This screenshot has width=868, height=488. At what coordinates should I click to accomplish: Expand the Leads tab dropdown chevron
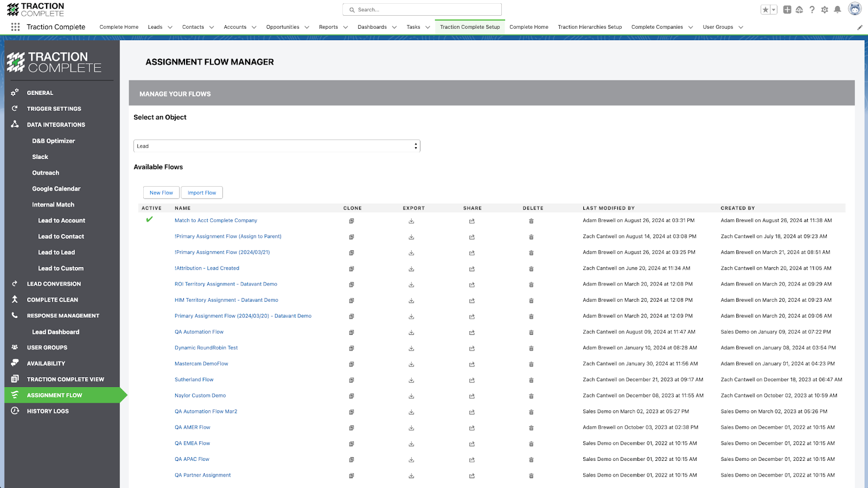coord(170,27)
